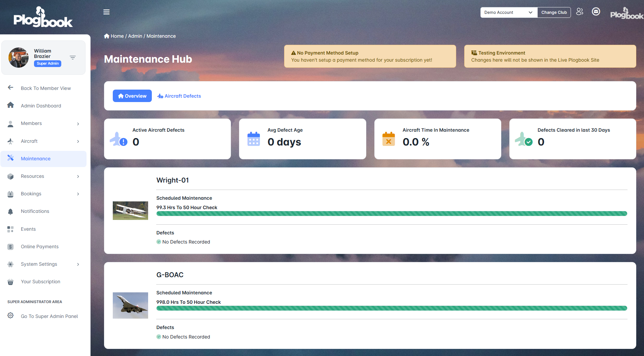Expand the System Settings submenu
644x356 pixels.
(x=78, y=264)
